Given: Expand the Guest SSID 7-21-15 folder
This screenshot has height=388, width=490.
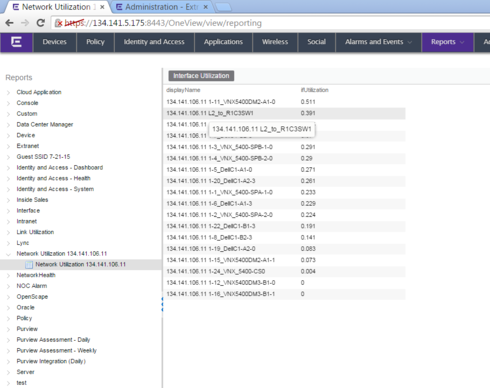Looking at the screenshot, I should point(8,157).
